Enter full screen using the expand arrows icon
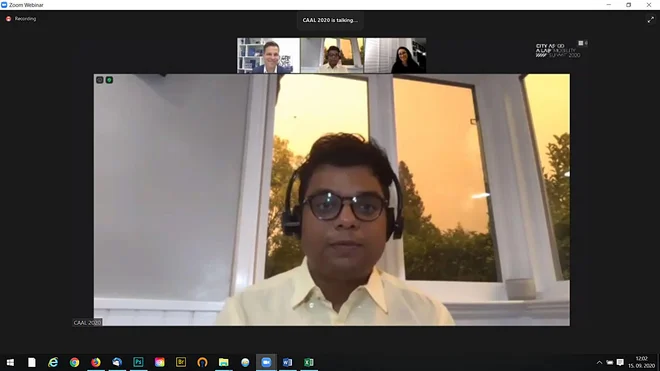 point(650,20)
